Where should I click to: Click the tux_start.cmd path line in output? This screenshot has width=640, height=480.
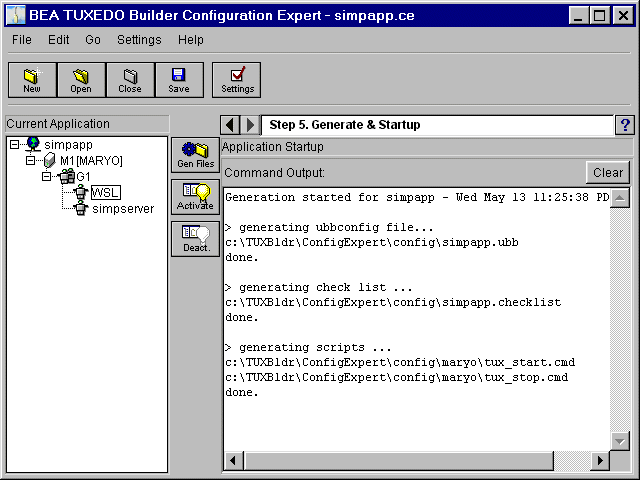pos(400,362)
